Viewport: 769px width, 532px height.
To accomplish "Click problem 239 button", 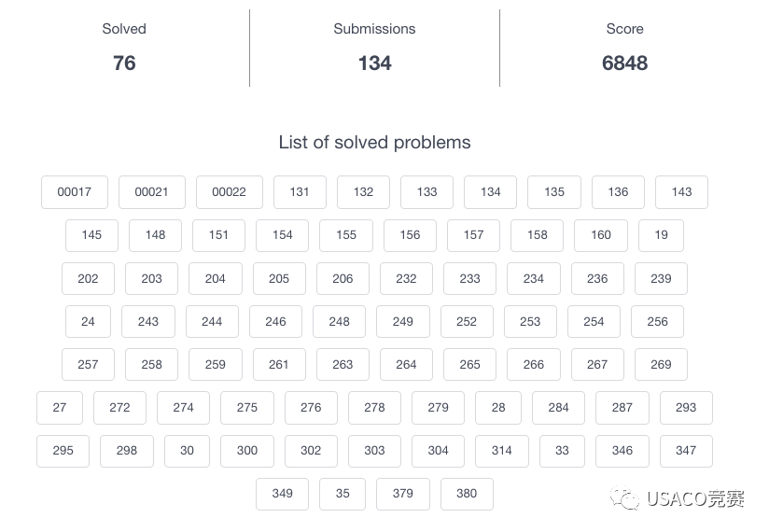I will point(661,278).
